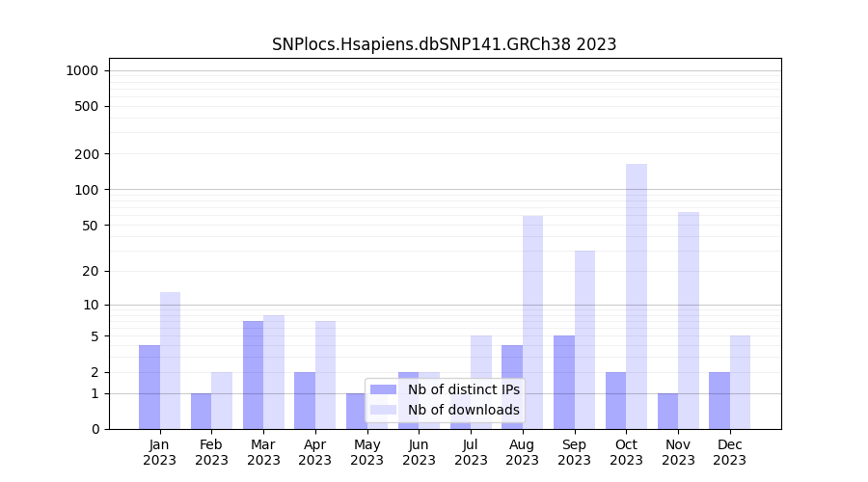Image resolution: width=868 pixels, height=482 pixels.
Task: Select the 'Nb of distinct IPs' legend label
Action: tap(463, 389)
